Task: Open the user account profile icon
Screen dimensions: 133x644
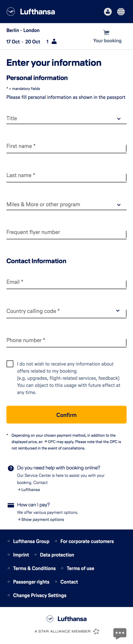Action: tap(108, 11)
